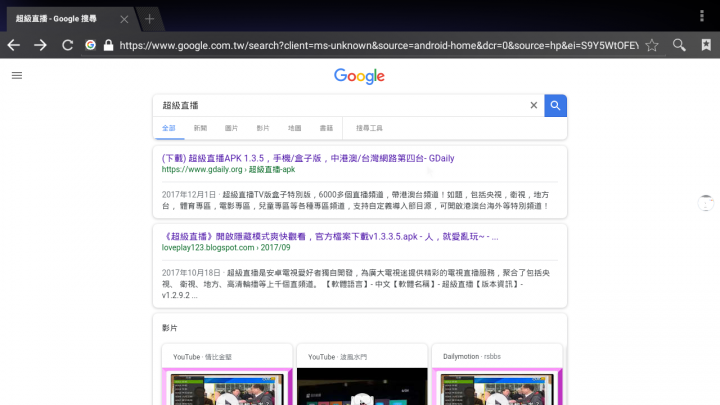Click the YouTube · 情比金堅 source label

point(202,357)
